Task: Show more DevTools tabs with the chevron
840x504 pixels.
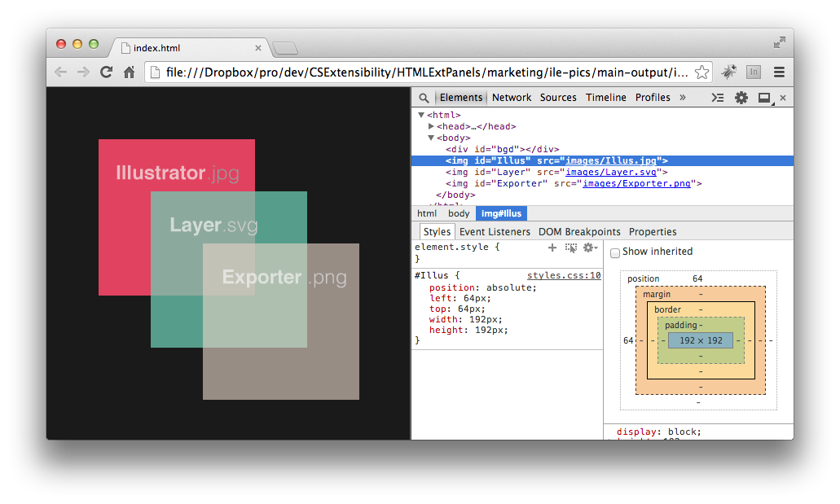Action: [683, 98]
